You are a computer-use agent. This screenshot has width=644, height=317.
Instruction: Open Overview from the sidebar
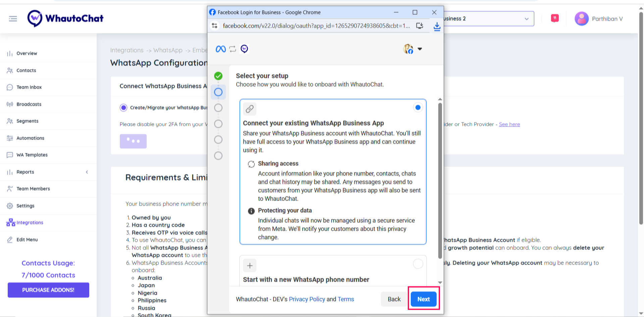pyautogui.click(x=27, y=53)
